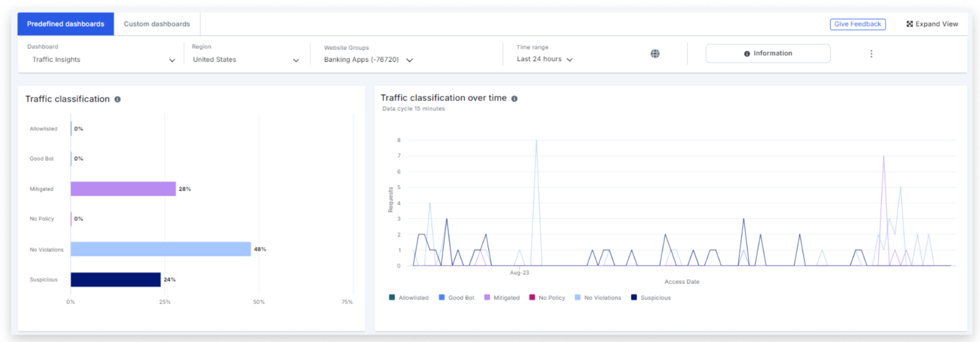Image resolution: width=980 pixels, height=342 pixels.
Task: Click info icon beside Traffic classification over time
Action: (x=514, y=99)
